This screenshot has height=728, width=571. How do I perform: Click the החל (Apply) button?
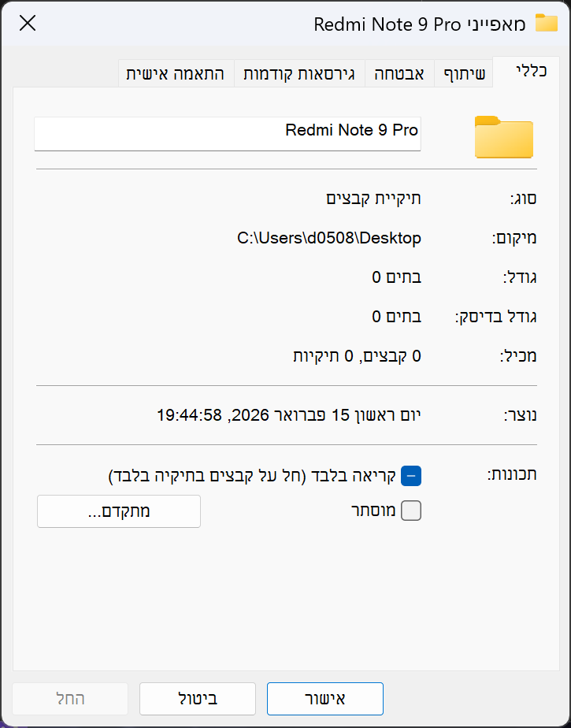point(71,698)
